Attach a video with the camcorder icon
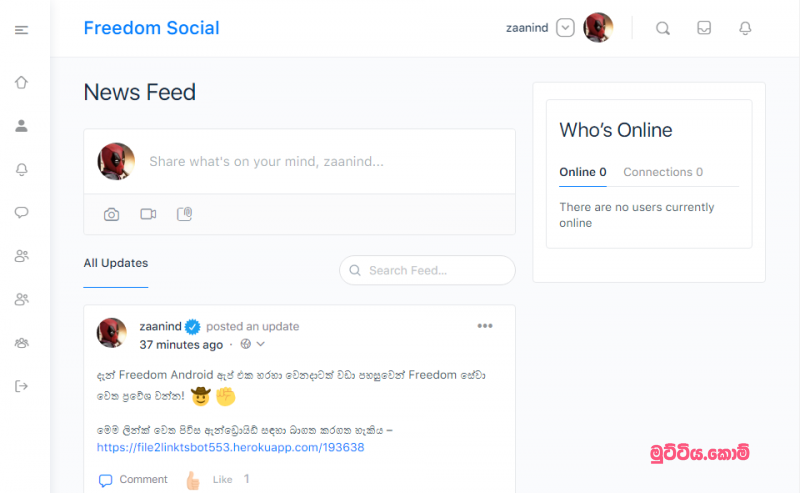Image resolution: width=800 pixels, height=493 pixels. coord(148,214)
